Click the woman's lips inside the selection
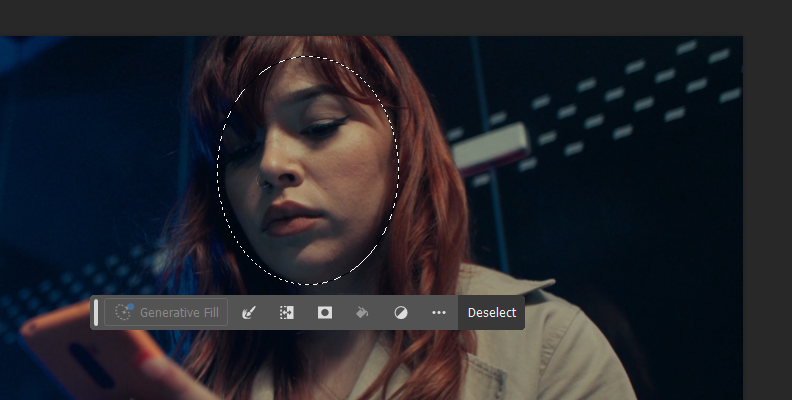Screen dimensions: 792x400 [292, 218]
